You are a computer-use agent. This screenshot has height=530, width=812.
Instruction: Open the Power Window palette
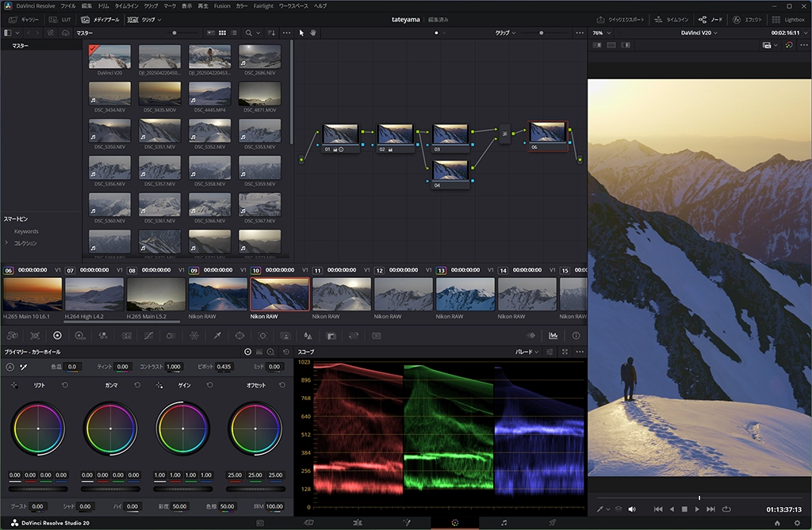click(x=239, y=336)
